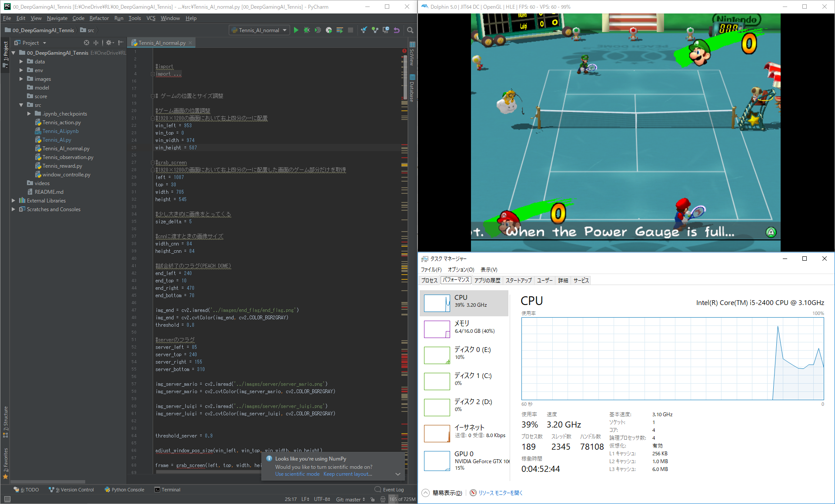Open the Project panel gear settings
This screenshot has width=835, height=504.
coord(110,43)
